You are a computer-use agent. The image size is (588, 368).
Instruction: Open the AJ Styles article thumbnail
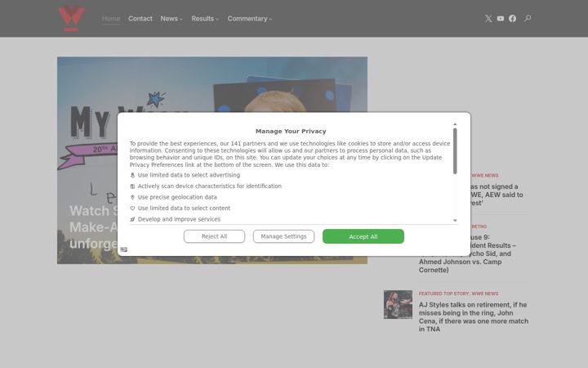pos(398,304)
